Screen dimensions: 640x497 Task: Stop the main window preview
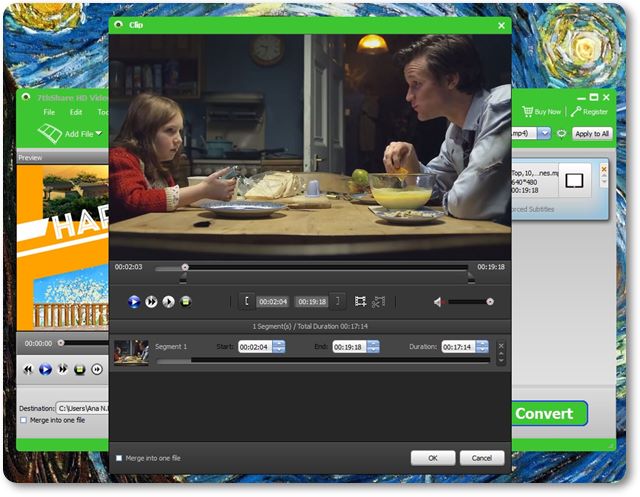click(x=80, y=370)
